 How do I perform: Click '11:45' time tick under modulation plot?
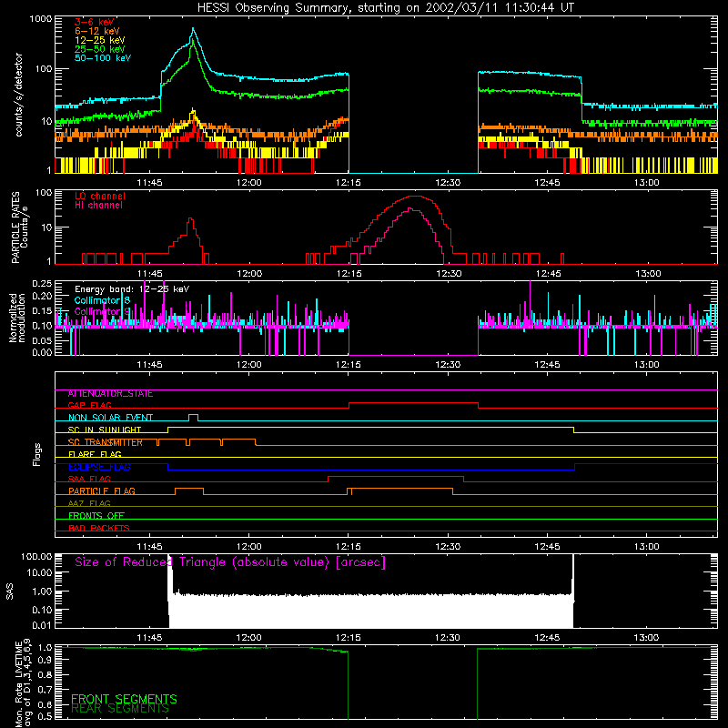point(149,365)
